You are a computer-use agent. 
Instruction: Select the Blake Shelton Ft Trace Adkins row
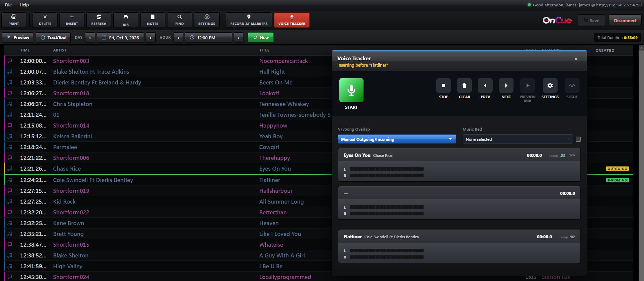(x=168, y=72)
